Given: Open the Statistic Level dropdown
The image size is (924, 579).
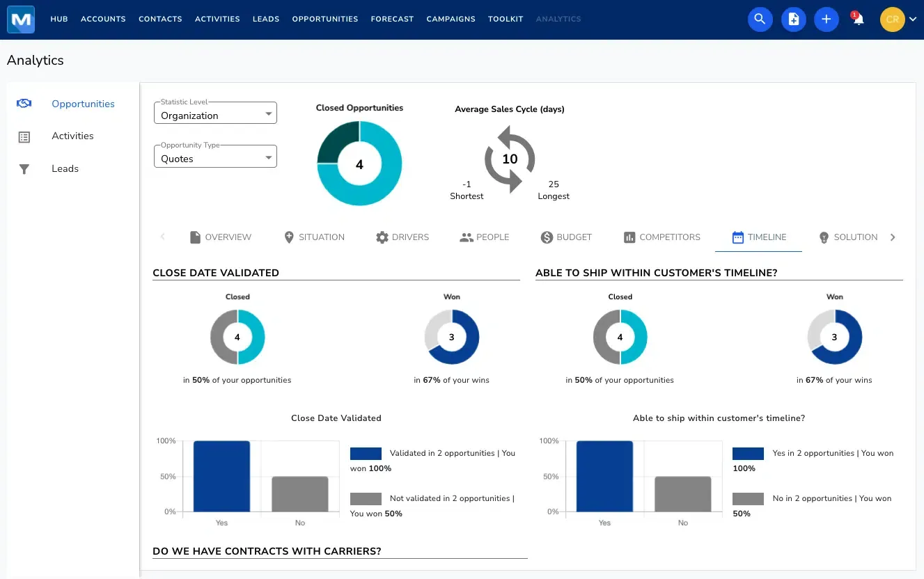Looking at the screenshot, I should 268,113.
